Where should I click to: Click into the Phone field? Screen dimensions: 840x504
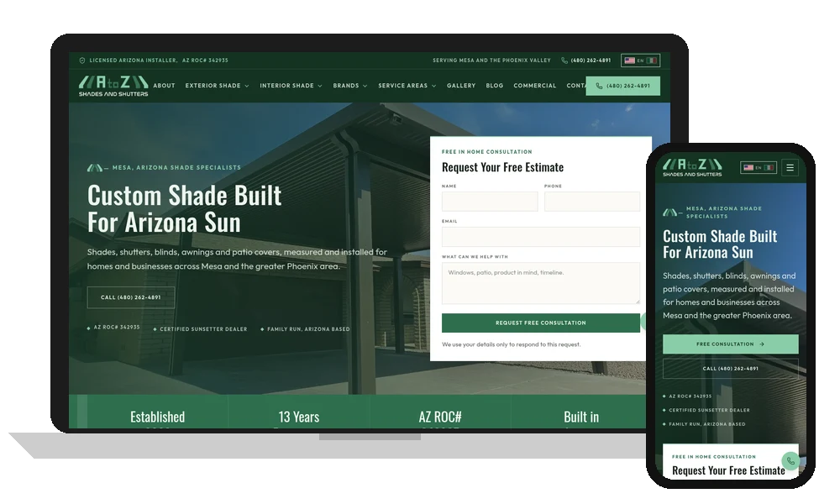pos(592,202)
